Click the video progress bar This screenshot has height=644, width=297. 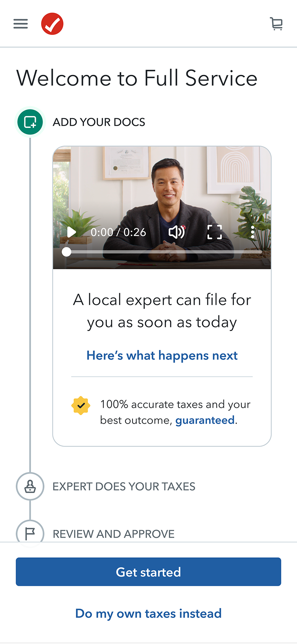[x=162, y=252]
